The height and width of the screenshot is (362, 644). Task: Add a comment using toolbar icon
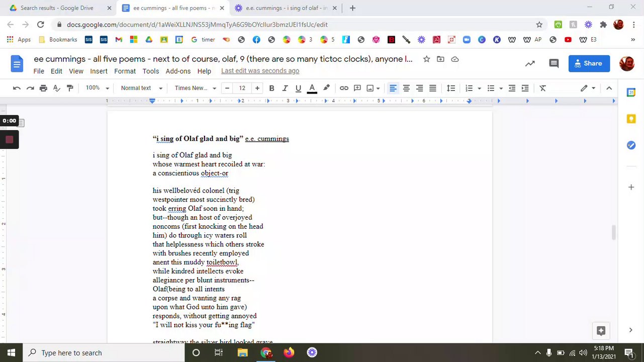pos(357,88)
